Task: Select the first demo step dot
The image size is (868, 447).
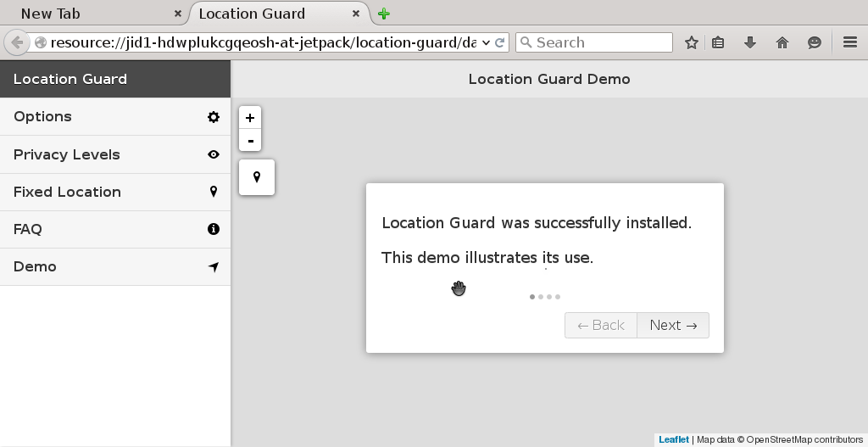Action: click(x=532, y=297)
